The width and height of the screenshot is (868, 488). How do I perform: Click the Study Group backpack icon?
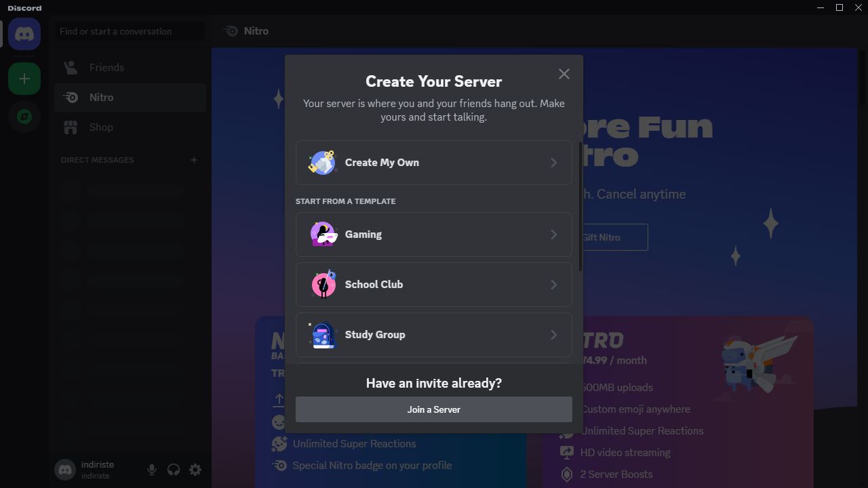coord(323,335)
